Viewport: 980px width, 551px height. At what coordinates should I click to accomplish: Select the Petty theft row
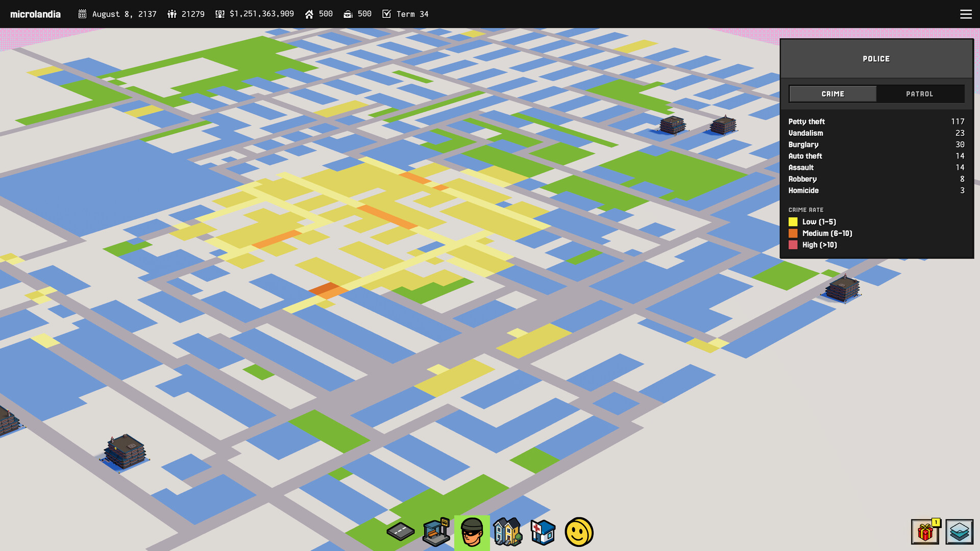tap(876, 121)
